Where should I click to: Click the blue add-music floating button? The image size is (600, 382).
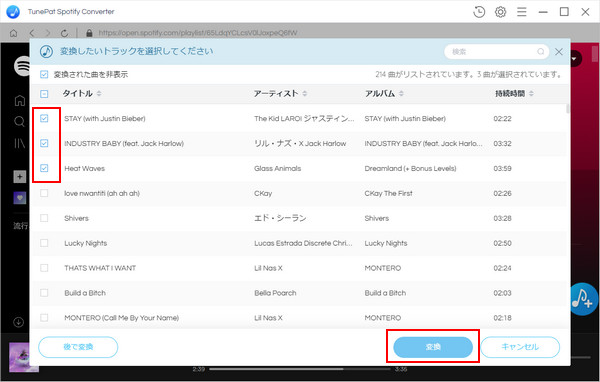[x=583, y=299]
